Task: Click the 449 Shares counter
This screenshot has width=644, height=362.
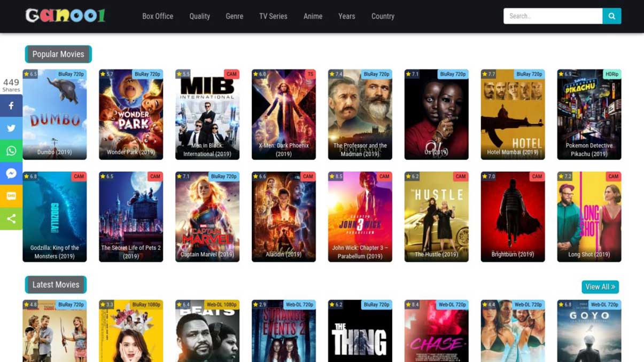Action: click(11, 85)
